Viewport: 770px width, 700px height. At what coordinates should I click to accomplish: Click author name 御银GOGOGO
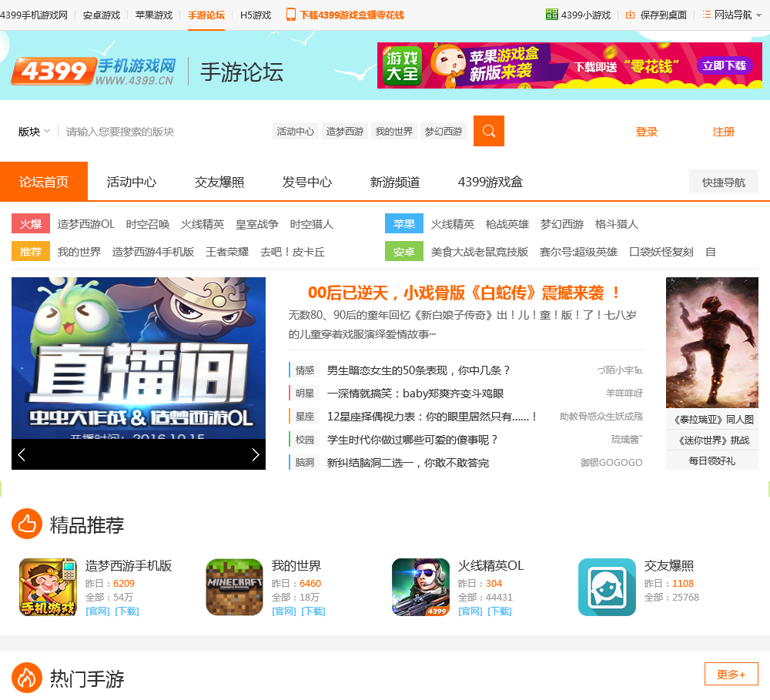pos(611,463)
